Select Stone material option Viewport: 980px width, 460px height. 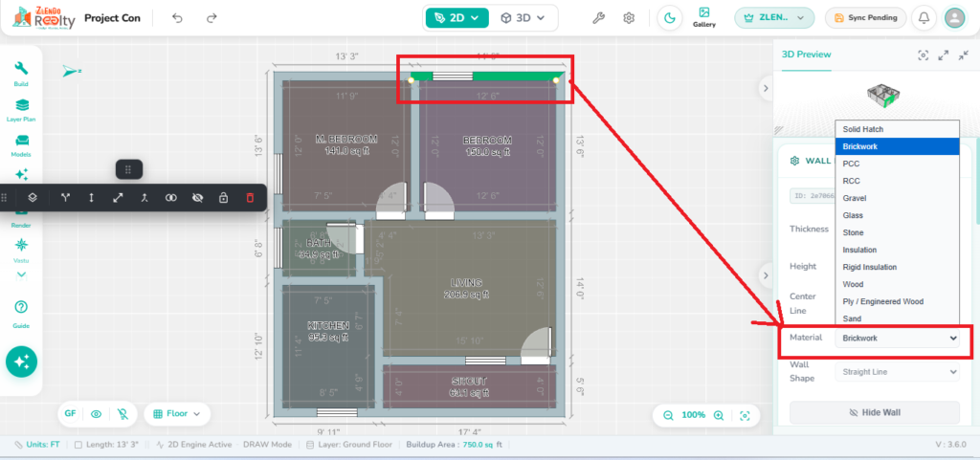point(897,232)
